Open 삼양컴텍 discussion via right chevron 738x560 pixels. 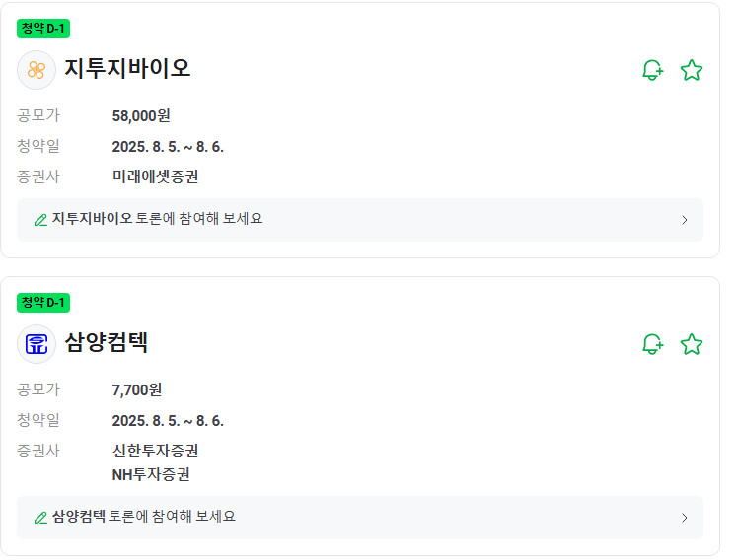click(685, 518)
